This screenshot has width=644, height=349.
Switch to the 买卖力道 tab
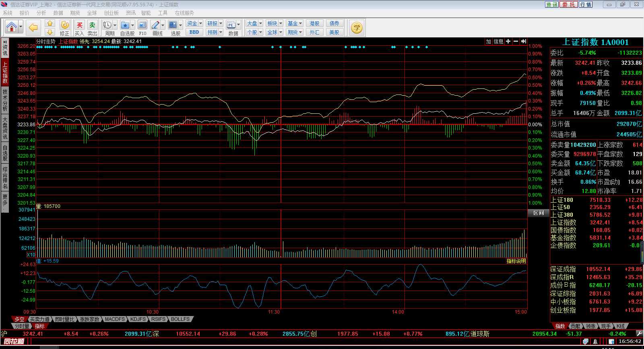click(40, 319)
